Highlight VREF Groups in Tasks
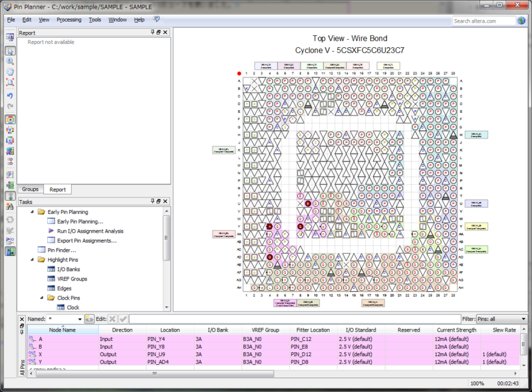 (72, 279)
